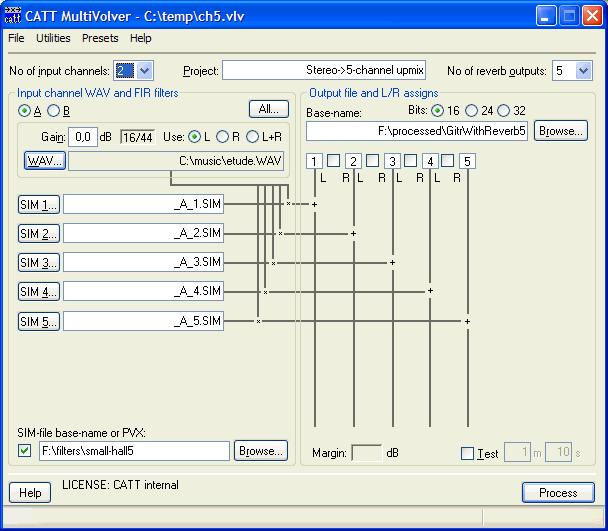Screen dimensions: 608x531
Task: Click into the Project name field
Action: click(325, 70)
